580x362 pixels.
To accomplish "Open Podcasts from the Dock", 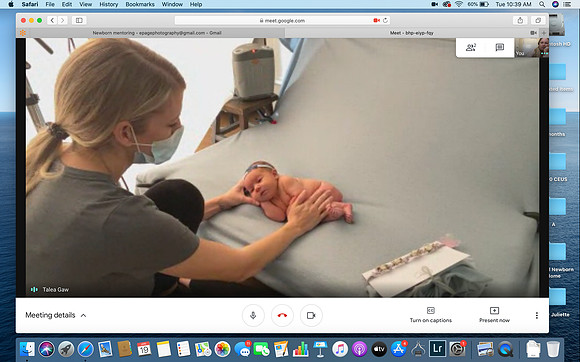I will [x=360, y=349].
